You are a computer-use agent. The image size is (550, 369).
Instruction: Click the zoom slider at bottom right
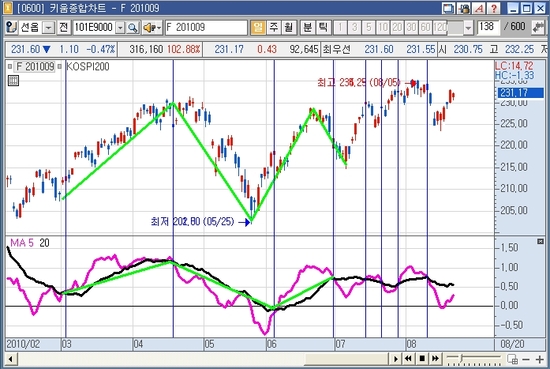pos(474,358)
